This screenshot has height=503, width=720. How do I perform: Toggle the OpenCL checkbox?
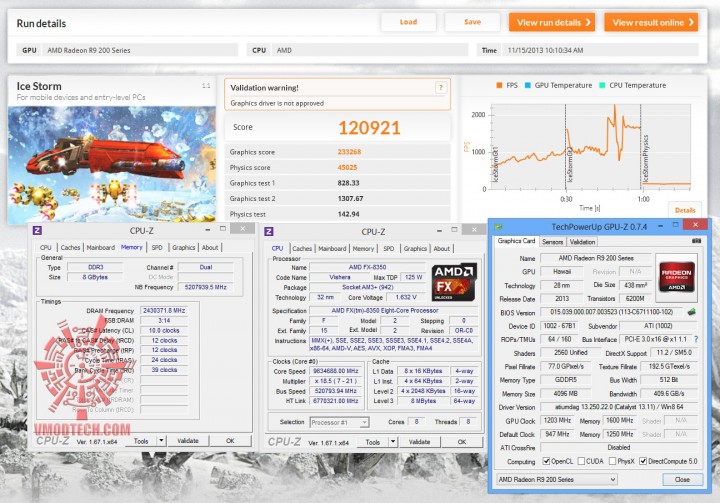click(x=546, y=461)
